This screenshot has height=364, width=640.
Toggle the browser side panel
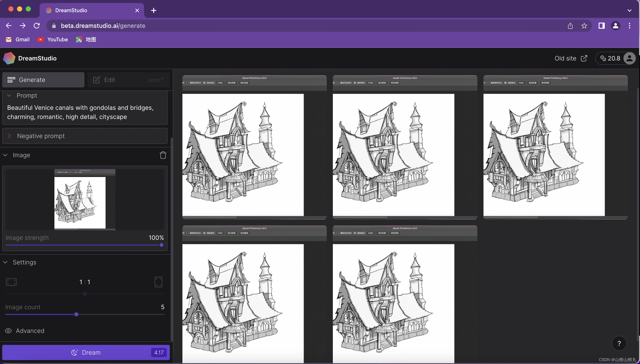tap(601, 26)
